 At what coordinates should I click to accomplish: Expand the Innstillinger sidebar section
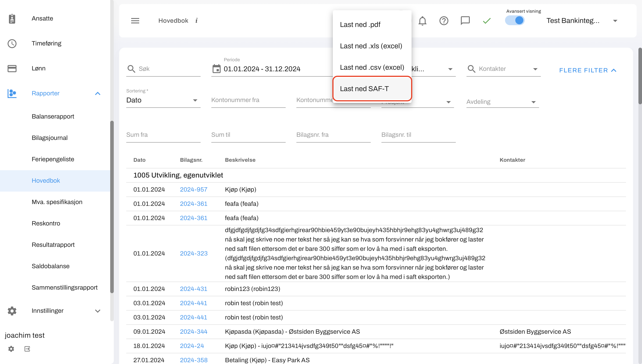click(98, 311)
